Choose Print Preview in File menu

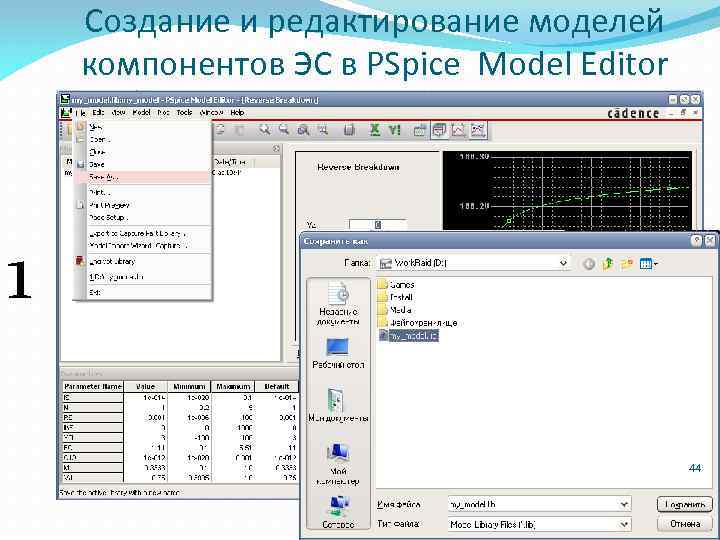(x=143, y=205)
